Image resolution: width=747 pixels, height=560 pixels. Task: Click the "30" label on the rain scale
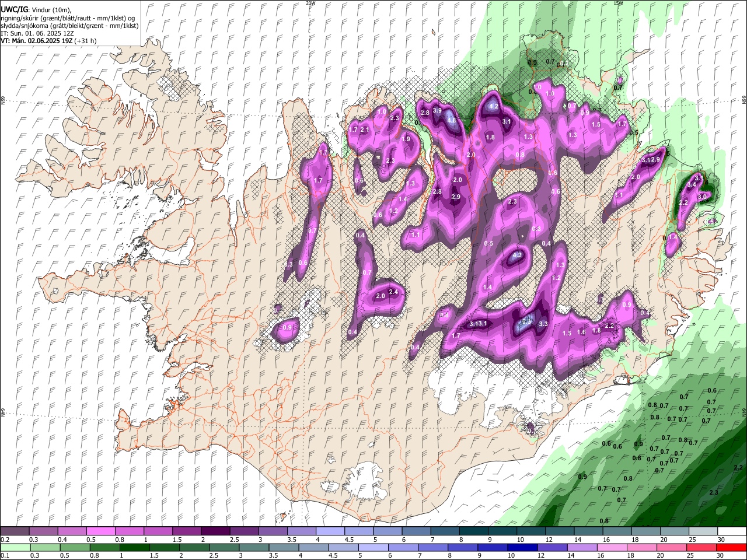[721, 555]
